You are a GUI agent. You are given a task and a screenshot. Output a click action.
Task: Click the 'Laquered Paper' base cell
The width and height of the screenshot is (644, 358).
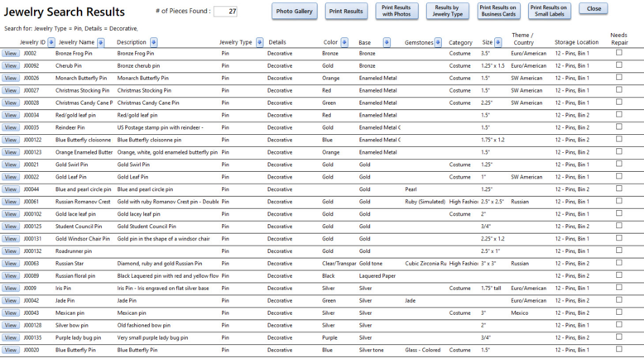click(377, 276)
